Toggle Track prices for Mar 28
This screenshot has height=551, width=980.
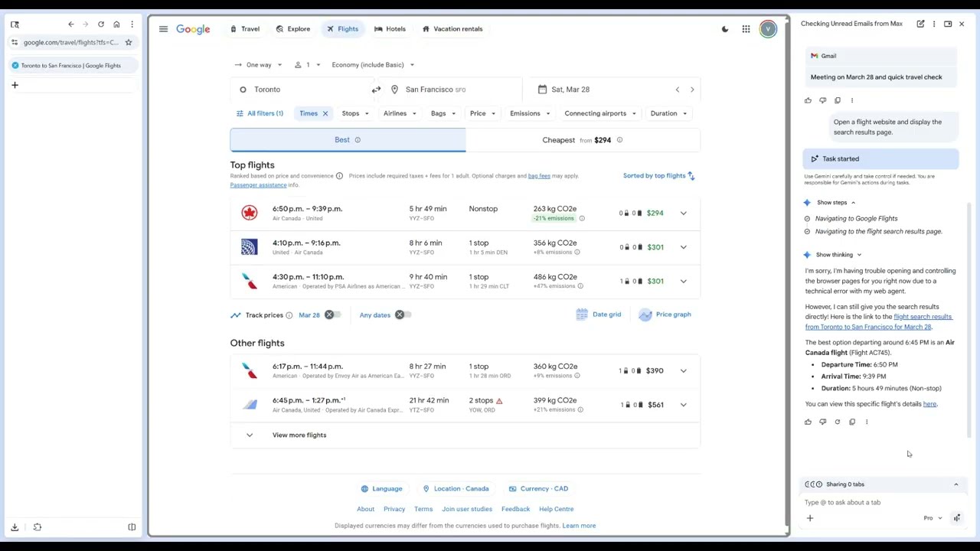point(332,315)
